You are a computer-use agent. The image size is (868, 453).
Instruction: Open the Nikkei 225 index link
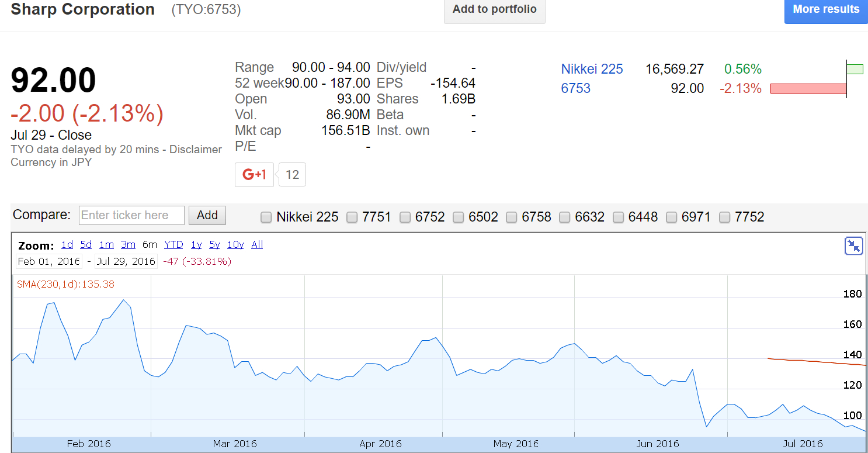(592, 69)
